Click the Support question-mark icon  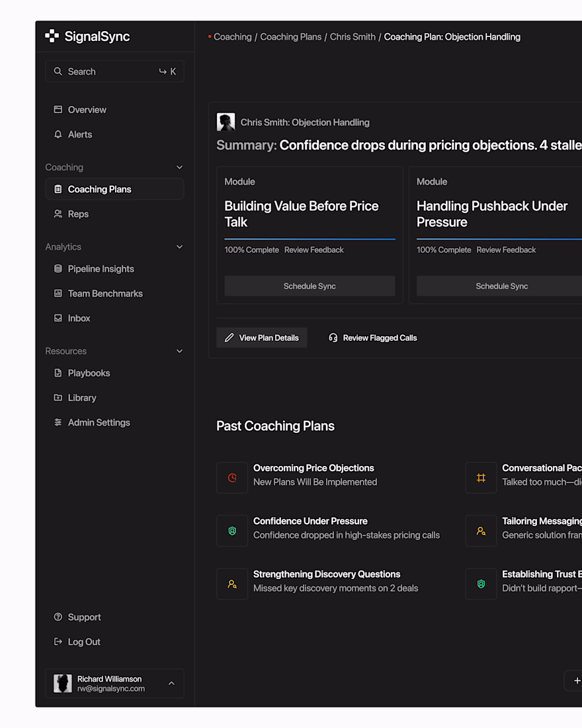point(58,617)
